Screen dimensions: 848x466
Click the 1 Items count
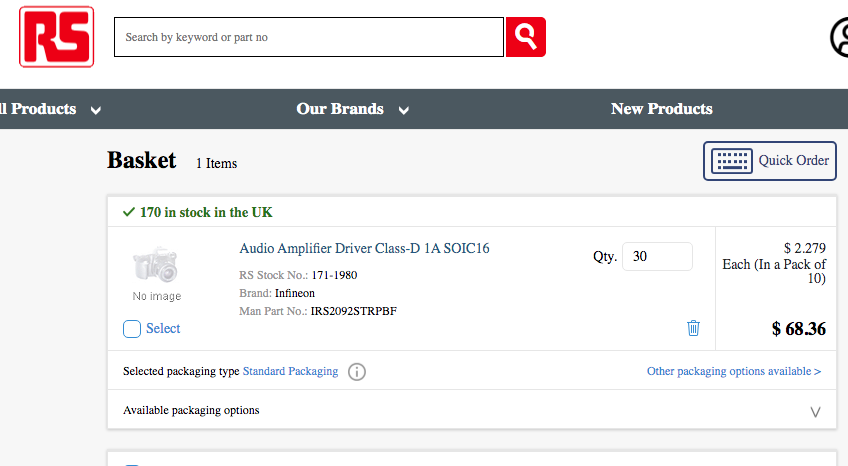click(x=216, y=163)
